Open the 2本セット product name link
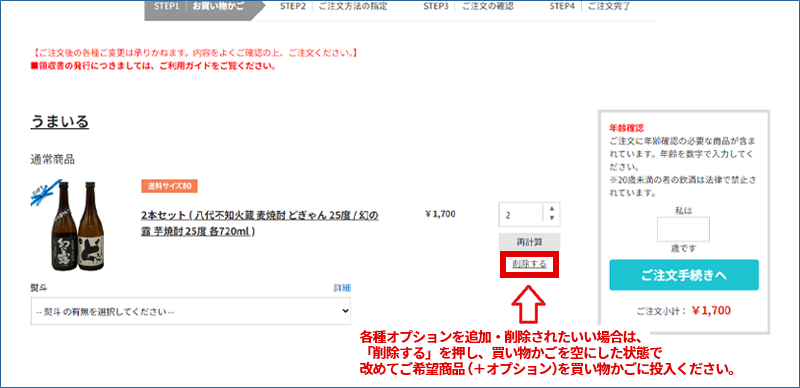Screen dimensions: 800x388 [x=260, y=223]
